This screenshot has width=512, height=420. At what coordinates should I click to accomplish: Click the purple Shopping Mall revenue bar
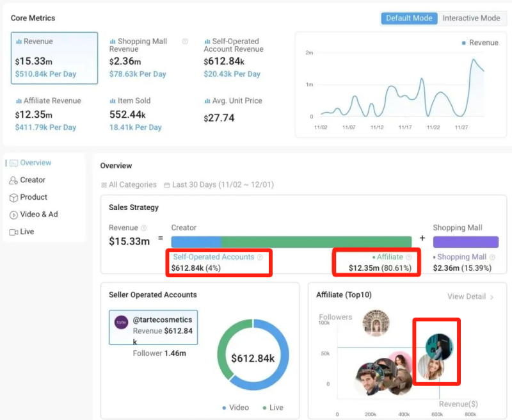click(465, 242)
